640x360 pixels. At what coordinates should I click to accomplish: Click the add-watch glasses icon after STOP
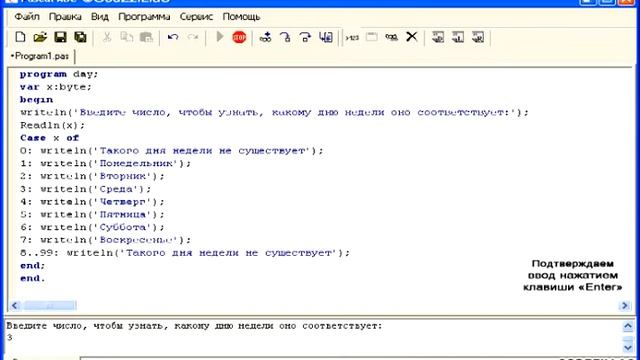point(265,37)
